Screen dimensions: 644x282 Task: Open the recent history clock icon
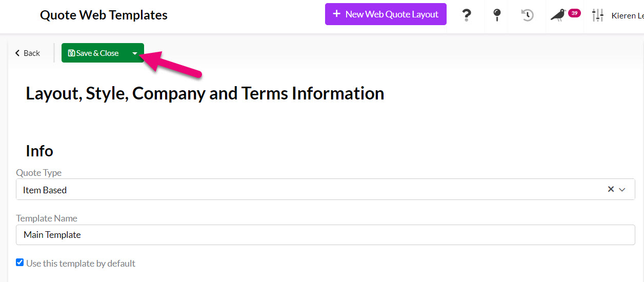pos(527,15)
